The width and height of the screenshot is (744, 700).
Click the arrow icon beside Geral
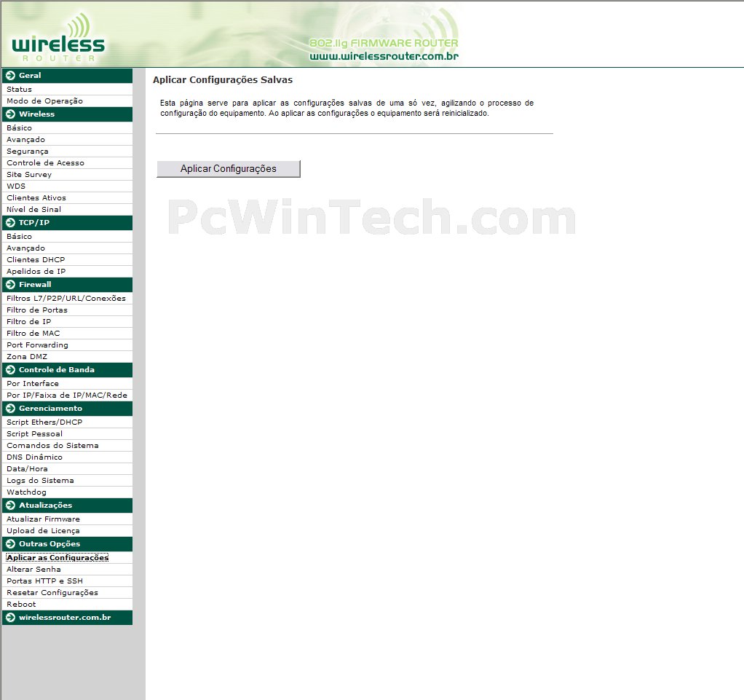click(10, 76)
